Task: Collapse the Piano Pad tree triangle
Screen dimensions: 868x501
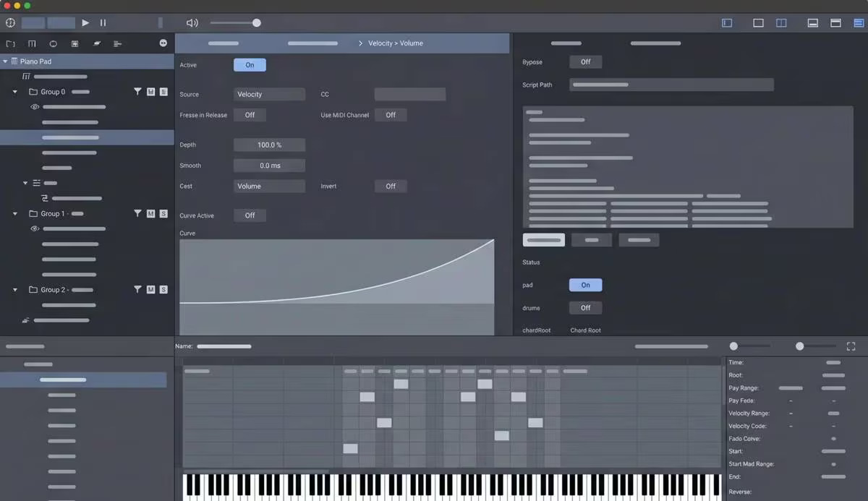Action: [5, 61]
